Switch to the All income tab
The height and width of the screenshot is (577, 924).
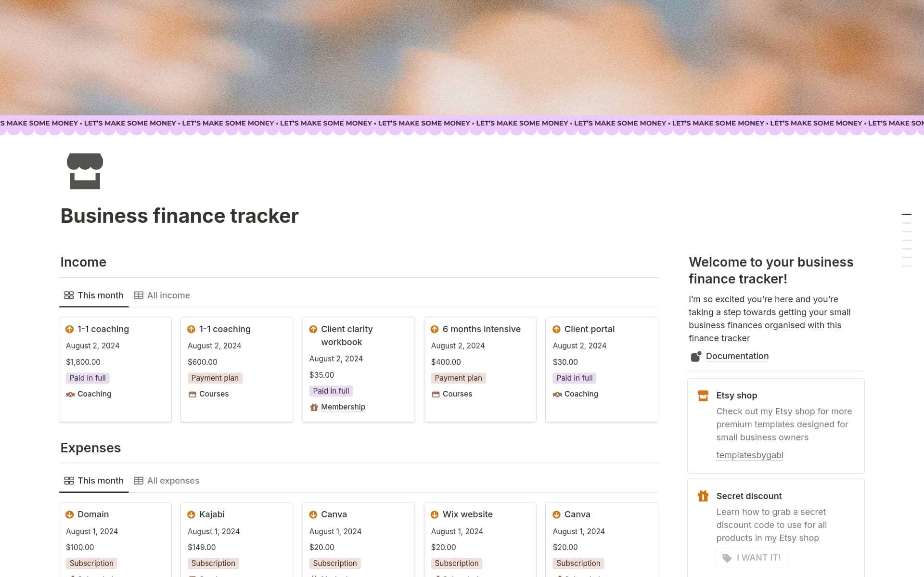168,295
